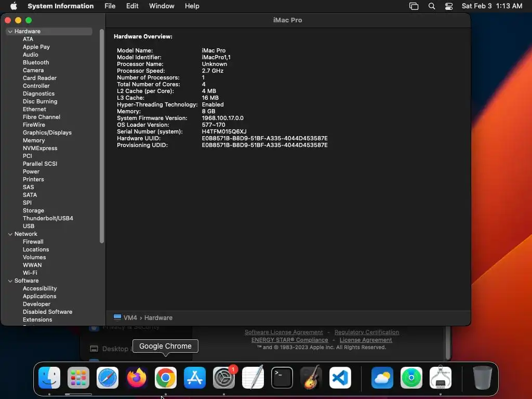Launch Visual Studio Code from Dock
The width and height of the screenshot is (532, 399).
[x=340, y=377]
